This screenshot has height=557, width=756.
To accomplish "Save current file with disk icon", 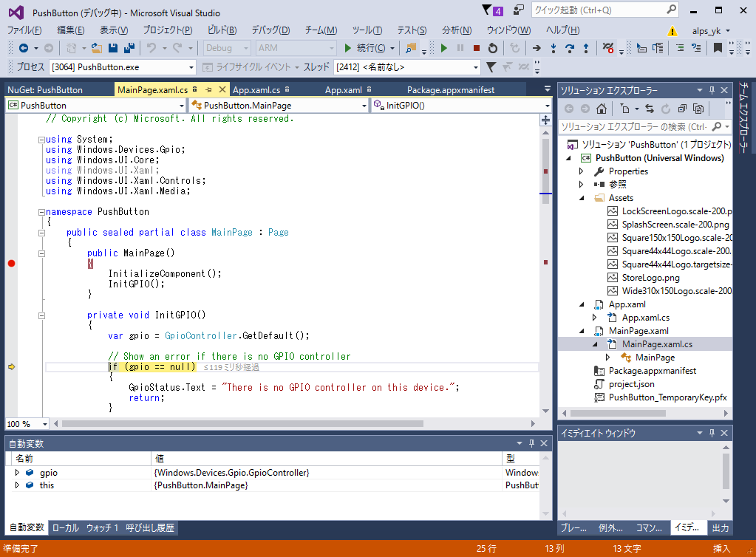I will pos(113,48).
